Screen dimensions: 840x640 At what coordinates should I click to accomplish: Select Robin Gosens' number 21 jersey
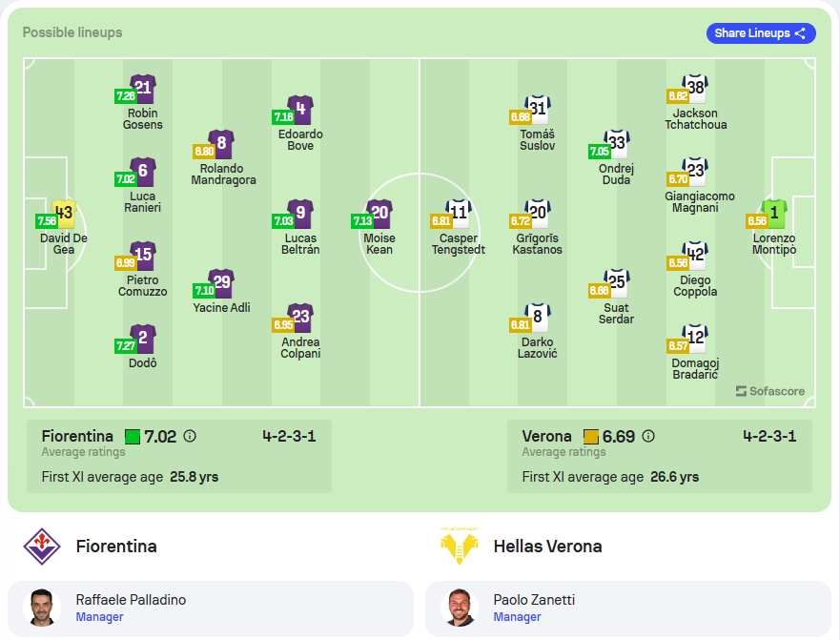coord(142,89)
